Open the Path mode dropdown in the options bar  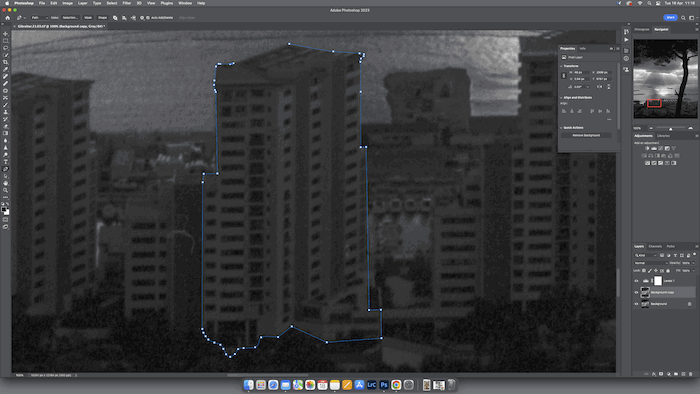point(39,18)
